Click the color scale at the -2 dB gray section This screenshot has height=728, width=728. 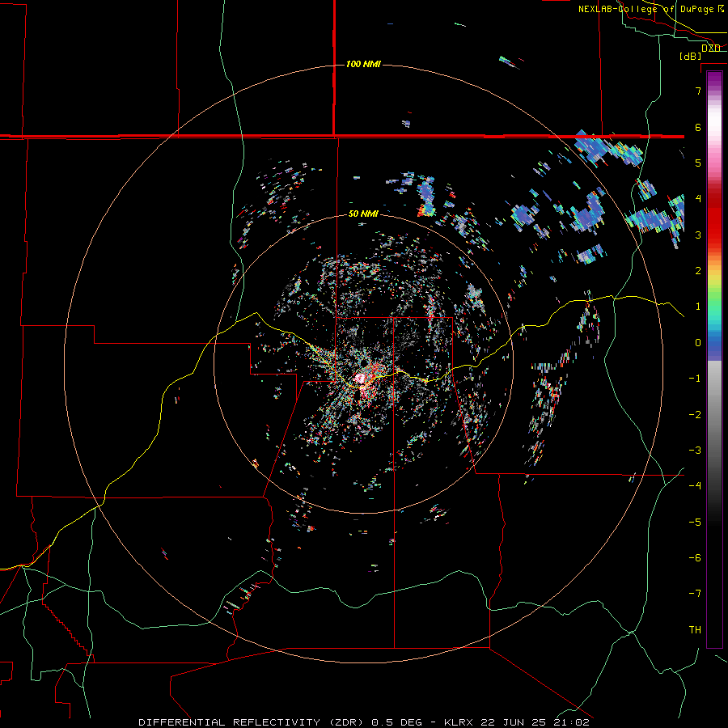(714, 414)
